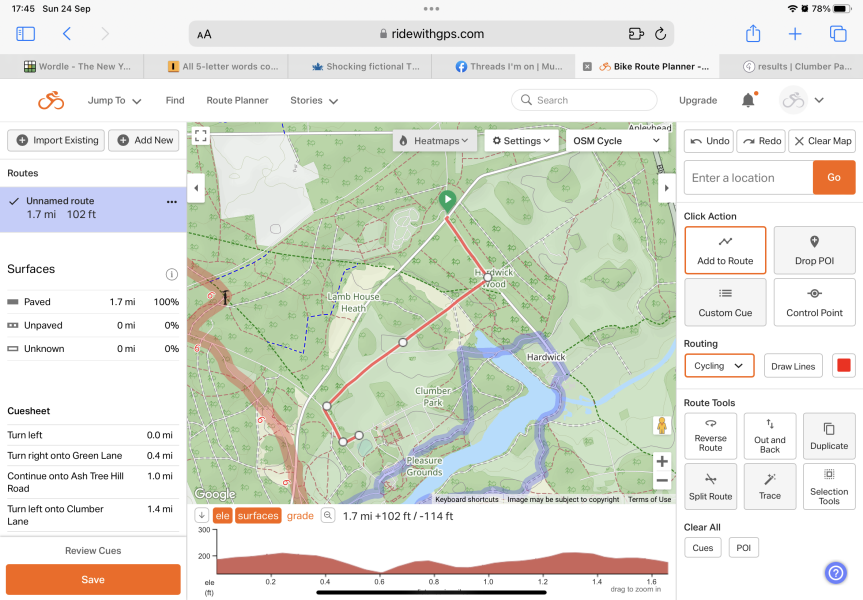Reload the page with the refresh icon
This screenshot has height=600, width=863.
point(660,34)
